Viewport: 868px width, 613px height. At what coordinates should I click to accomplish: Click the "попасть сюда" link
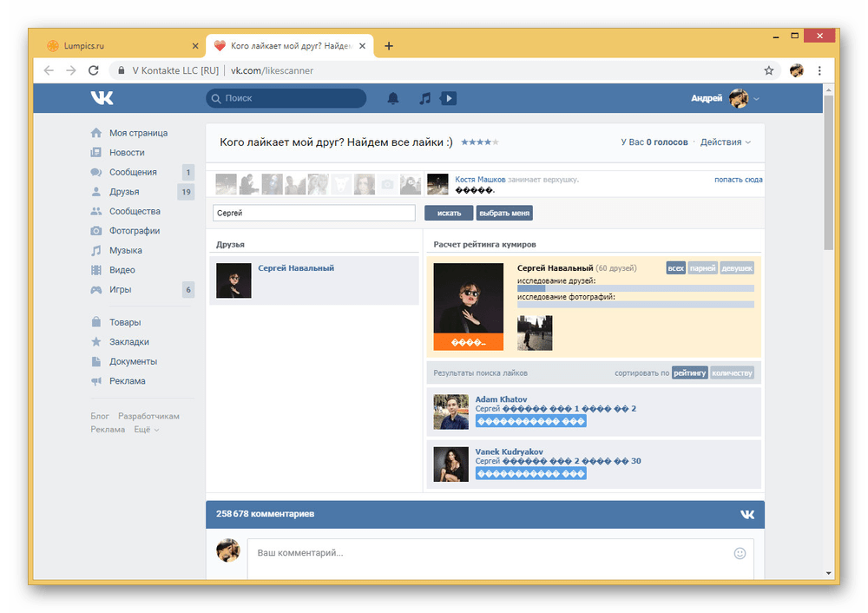click(738, 180)
